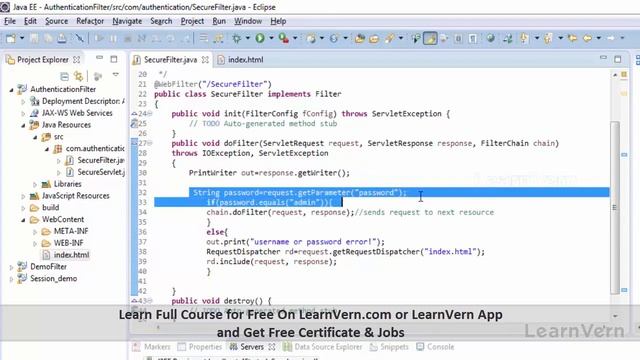The height and width of the screenshot is (360, 640).
Task: Open the Run configurations dropdown arrow
Action: (x=271, y=38)
